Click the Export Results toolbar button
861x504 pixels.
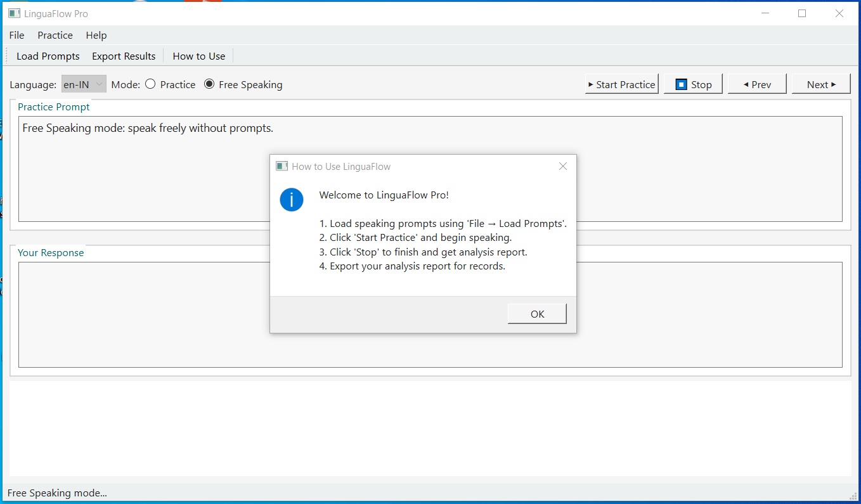pos(124,56)
